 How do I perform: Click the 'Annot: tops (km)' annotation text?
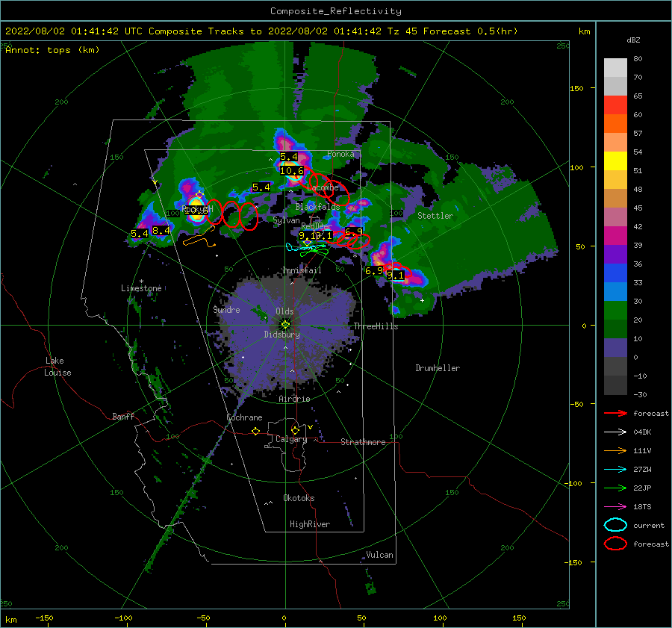click(x=52, y=50)
